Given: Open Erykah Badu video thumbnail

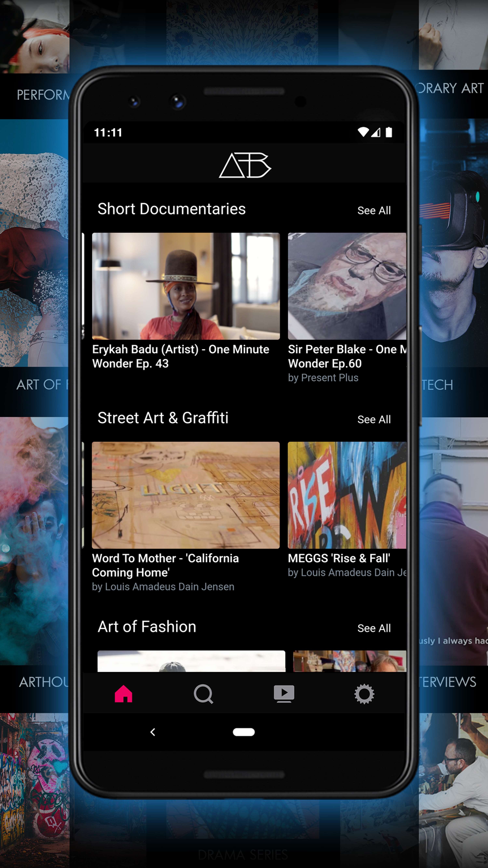Looking at the screenshot, I should pos(186,286).
